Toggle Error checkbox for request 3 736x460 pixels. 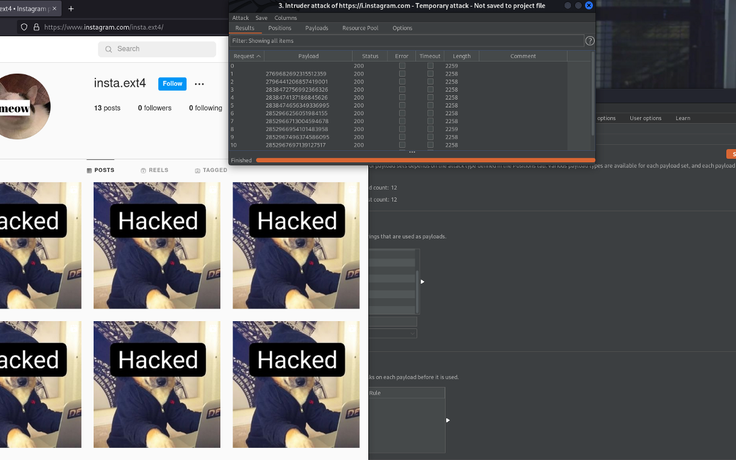(x=402, y=90)
